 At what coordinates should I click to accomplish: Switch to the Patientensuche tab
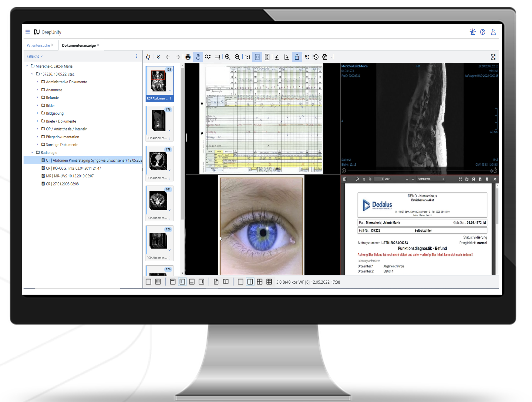pos(38,45)
